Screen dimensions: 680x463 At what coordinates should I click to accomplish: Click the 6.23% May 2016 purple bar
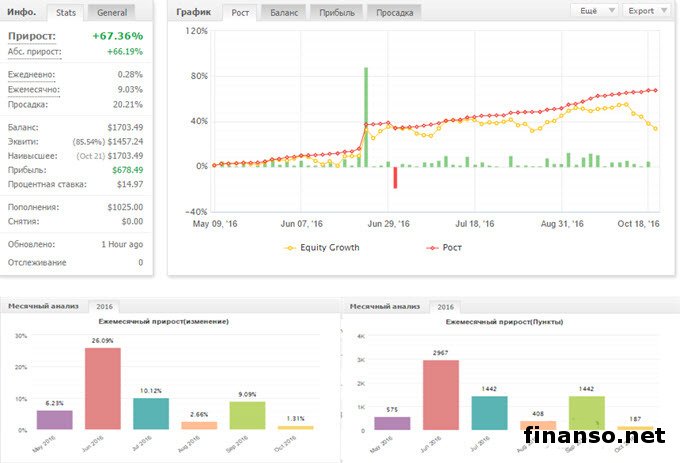[54, 420]
